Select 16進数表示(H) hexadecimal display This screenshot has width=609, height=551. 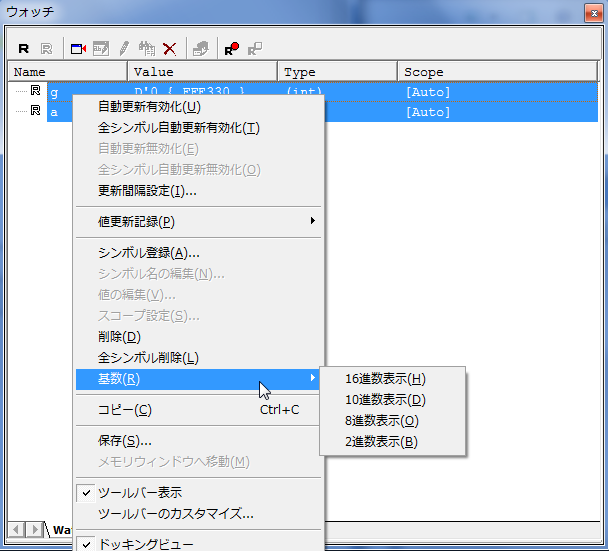point(385,379)
